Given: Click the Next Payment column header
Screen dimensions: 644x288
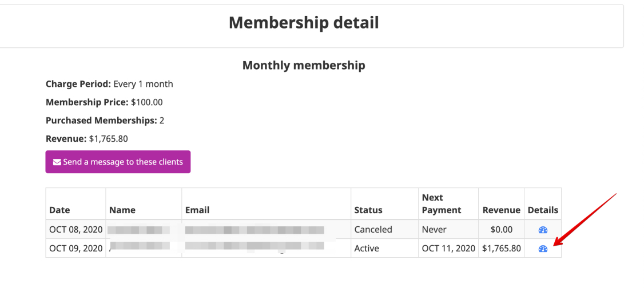Looking at the screenshot, I should point(442,204).
